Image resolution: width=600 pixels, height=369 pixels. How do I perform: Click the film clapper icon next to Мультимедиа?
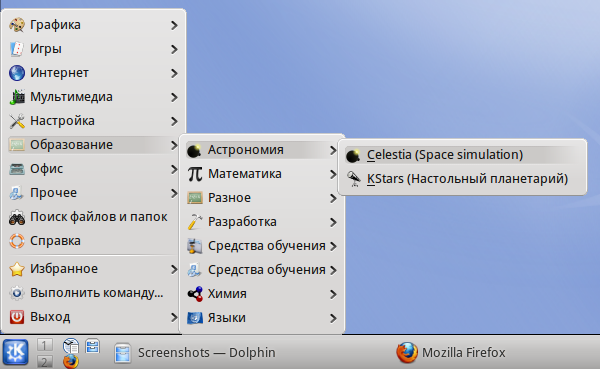(x=17, y=97)
